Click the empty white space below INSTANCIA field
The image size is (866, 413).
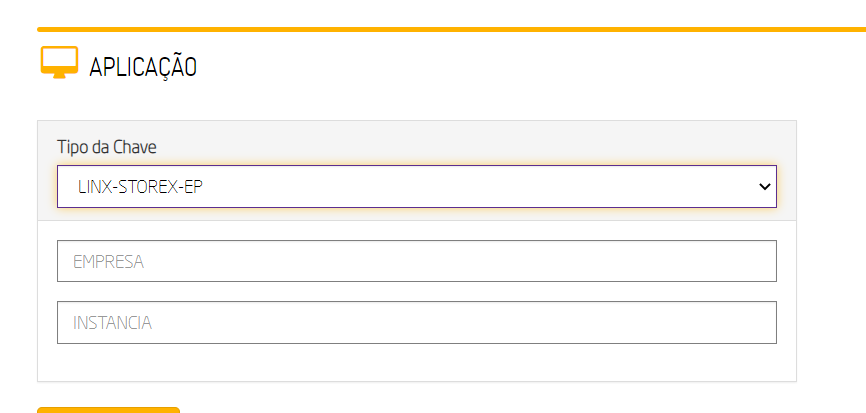416,362
